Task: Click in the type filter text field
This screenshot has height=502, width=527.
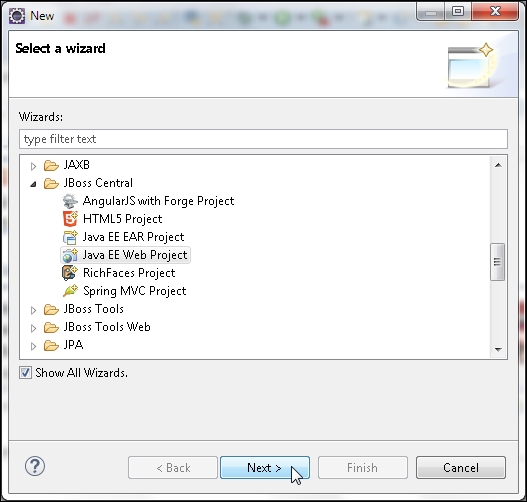Action: point(264,139)
